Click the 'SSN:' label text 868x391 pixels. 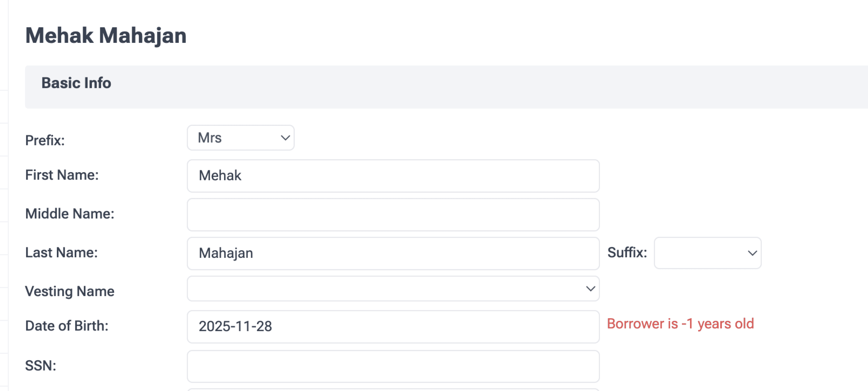coord(40,366)
